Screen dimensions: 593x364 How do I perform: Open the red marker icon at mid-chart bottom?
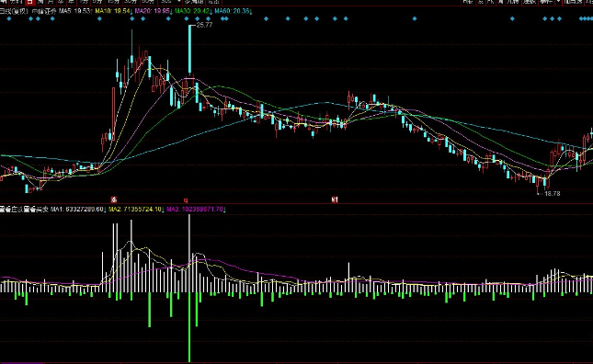(x=335, y=199)
